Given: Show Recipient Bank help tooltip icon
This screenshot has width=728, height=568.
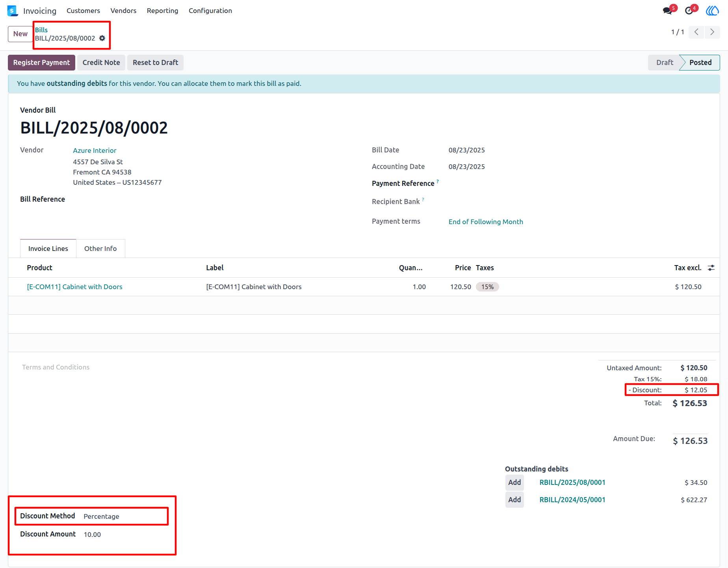Looking at the screenshot, I should tap(423, 199).
